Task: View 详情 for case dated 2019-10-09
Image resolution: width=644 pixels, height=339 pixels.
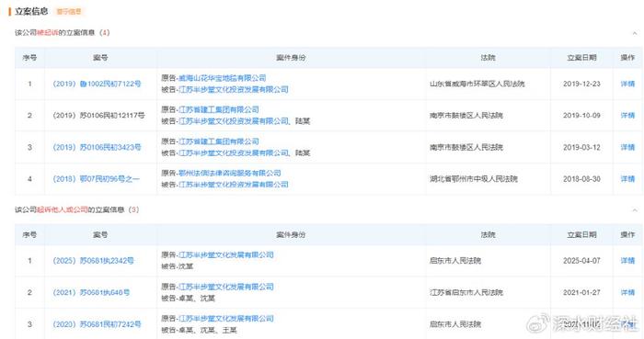Action: point(627,116)
